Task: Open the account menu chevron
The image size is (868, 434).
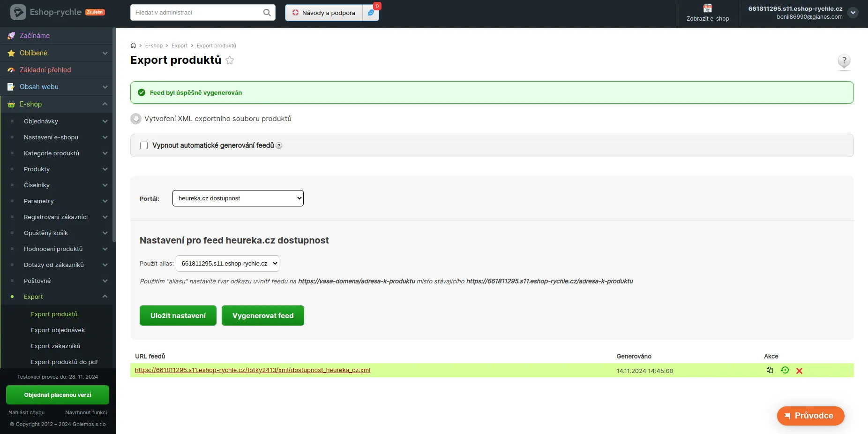Action: point(853,13)
